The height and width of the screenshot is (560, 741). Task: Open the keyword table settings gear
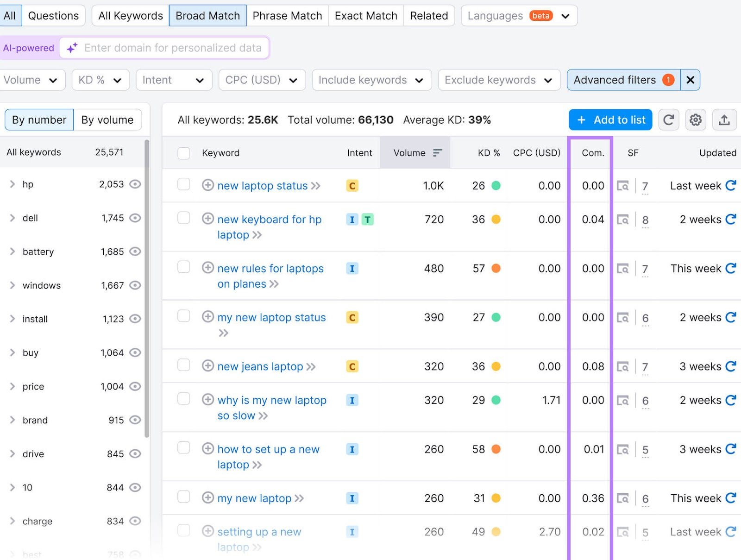(695, 120)
